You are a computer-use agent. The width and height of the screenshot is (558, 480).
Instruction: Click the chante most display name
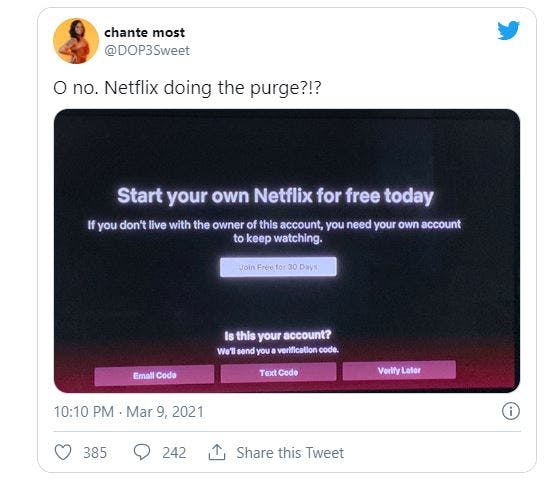click(x=144, y=32)
